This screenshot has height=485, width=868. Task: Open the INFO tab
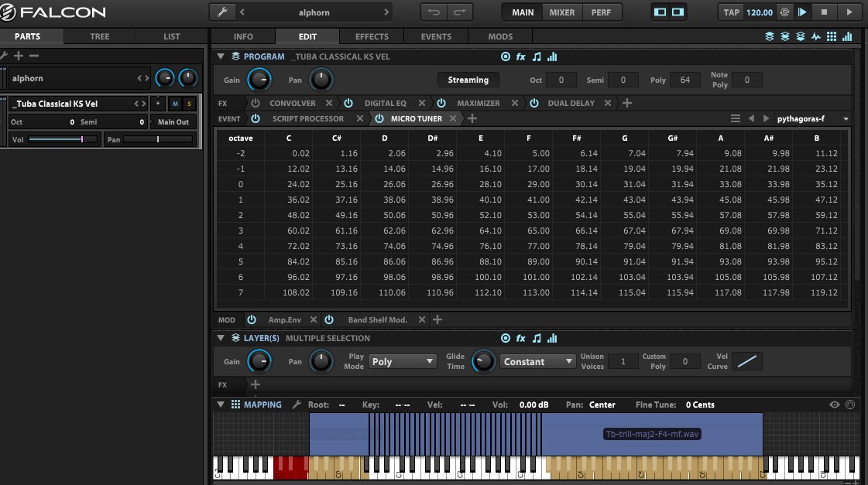pos(243,36)
